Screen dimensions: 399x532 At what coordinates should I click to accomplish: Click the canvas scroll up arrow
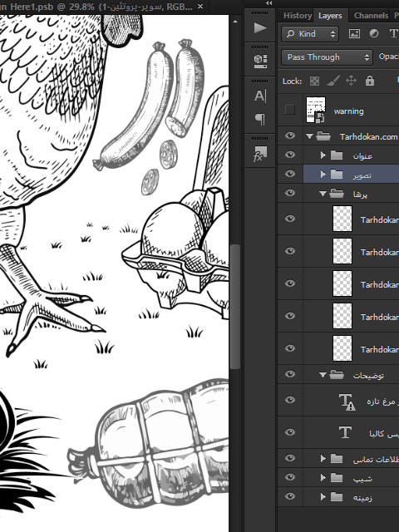[x=235, y=22]
